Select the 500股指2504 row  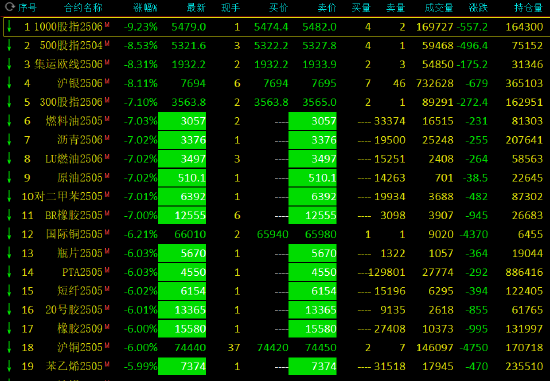[275, 45]
